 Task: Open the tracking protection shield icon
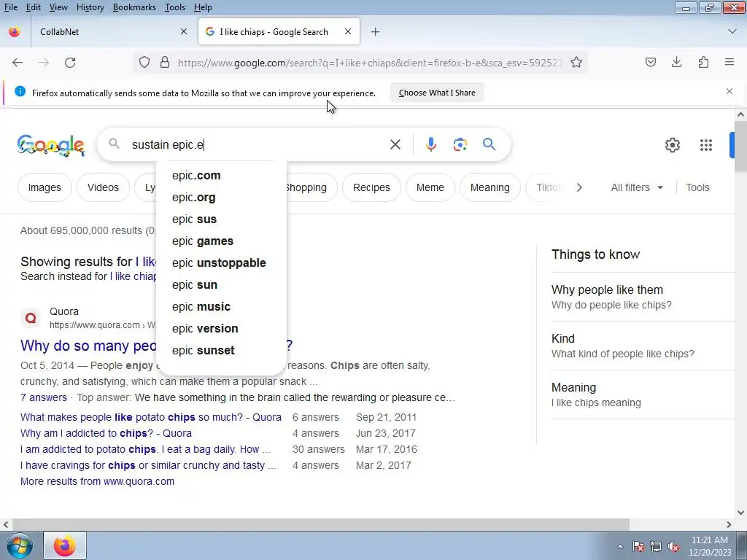pos(144,63)
